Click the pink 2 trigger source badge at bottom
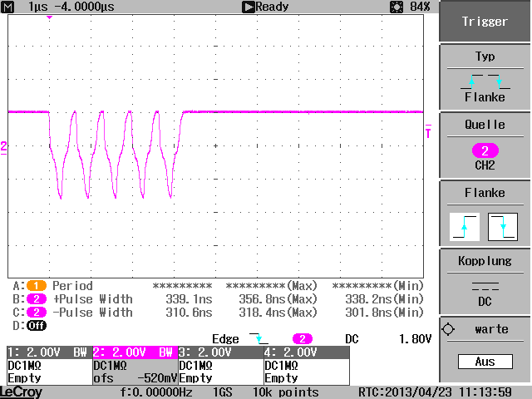 tap(303, 338)
